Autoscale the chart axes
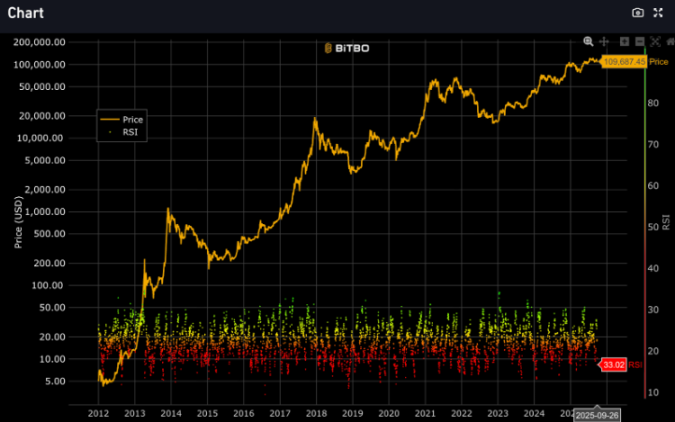The height and width of the screenshot is (422, 675). click(655, 41)
